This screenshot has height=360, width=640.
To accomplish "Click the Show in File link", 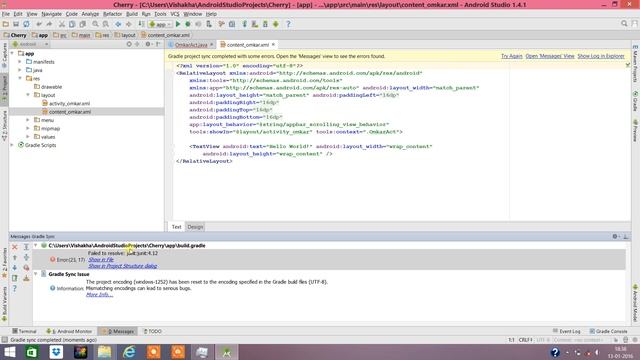I will pyautogui.click(x=101, y=260).
